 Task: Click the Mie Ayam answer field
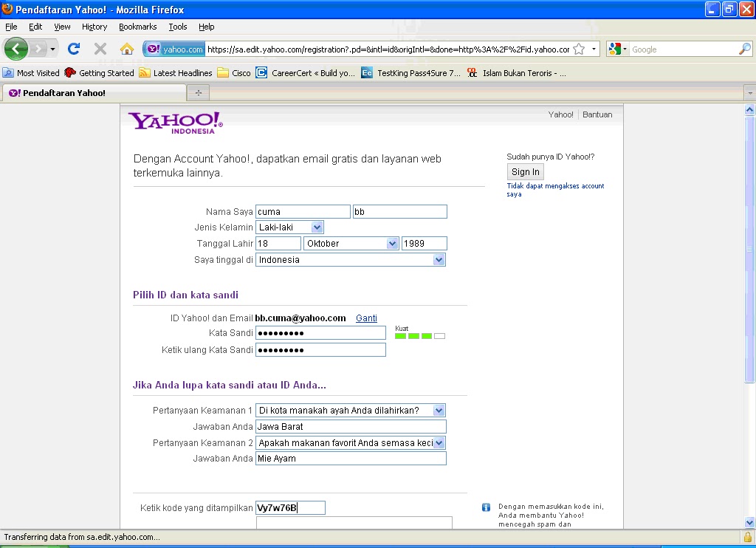pos(351,459)
